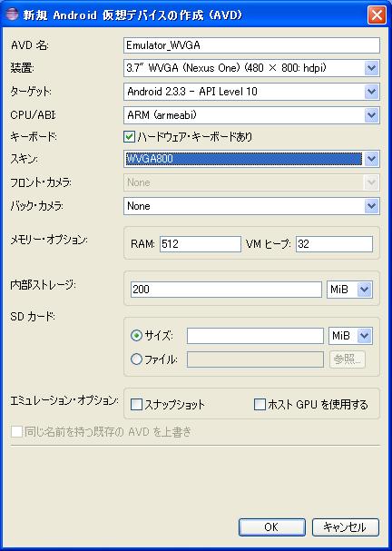Click into the AVD 名 text field

[251, 45]
